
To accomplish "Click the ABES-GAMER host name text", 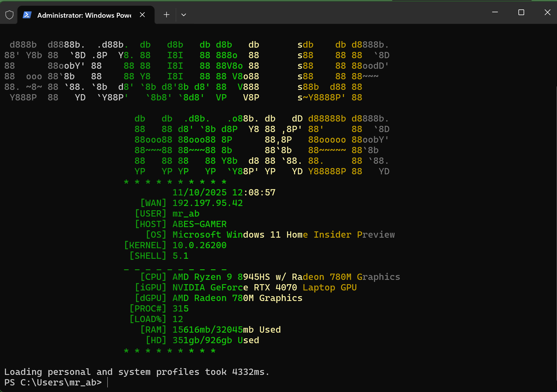I will point(199,224).
